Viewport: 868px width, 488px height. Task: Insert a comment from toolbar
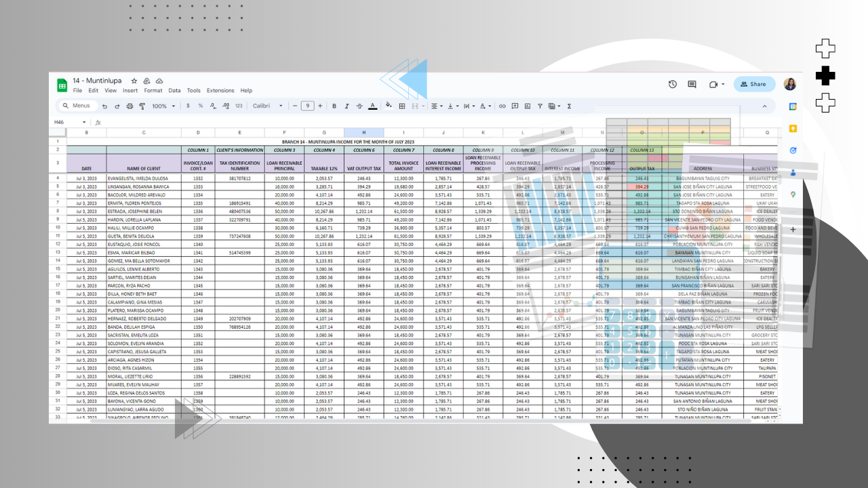515,106
